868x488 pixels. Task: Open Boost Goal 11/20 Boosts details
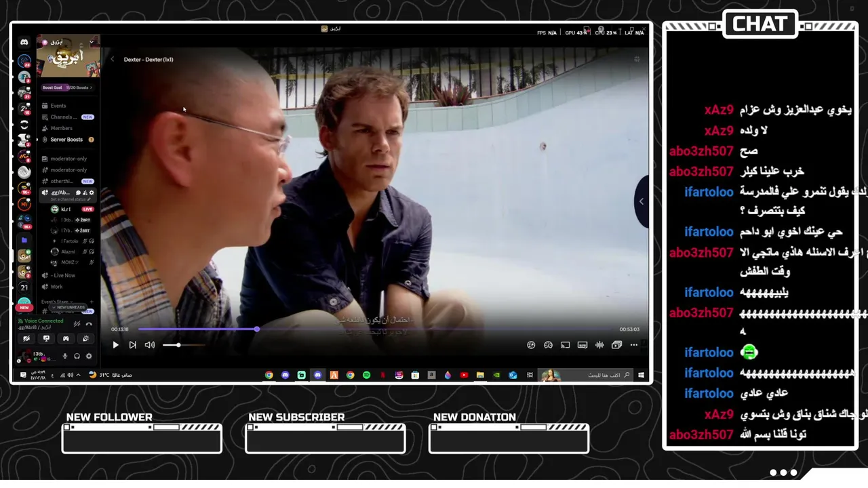click(68, 87)
